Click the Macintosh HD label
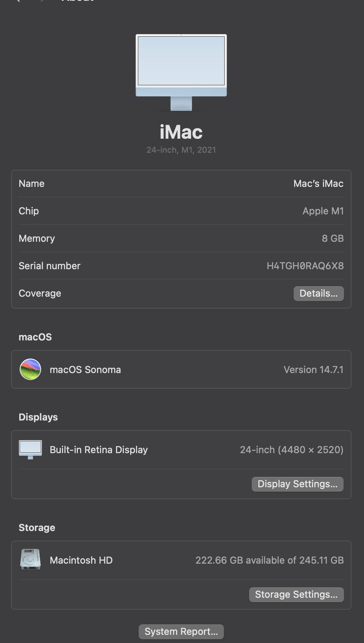The image size is (364, 643). pos(81,560)
